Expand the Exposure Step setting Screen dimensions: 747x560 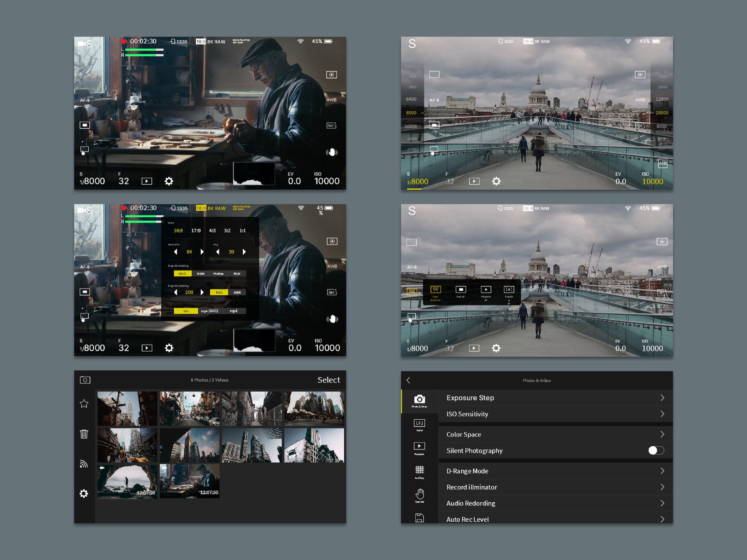(x=556, y=398)
